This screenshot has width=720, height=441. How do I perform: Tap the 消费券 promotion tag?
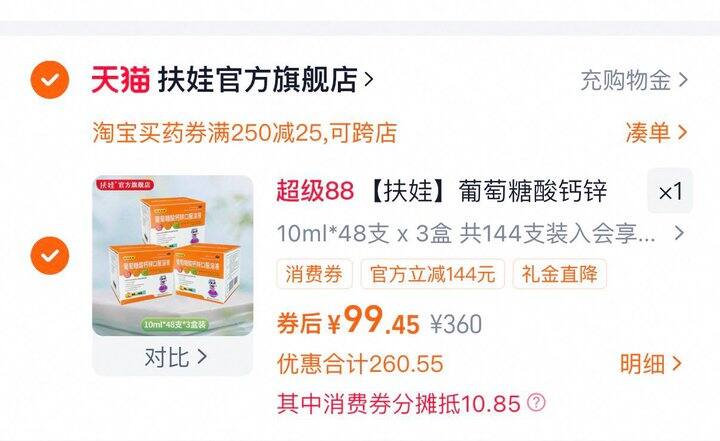coord(315,274)
